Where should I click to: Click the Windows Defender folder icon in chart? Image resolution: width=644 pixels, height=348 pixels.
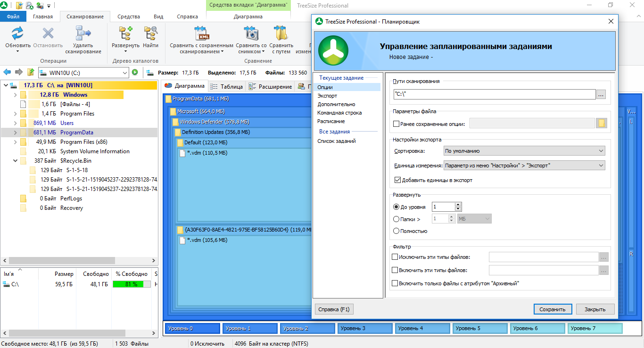click(176, 122)
